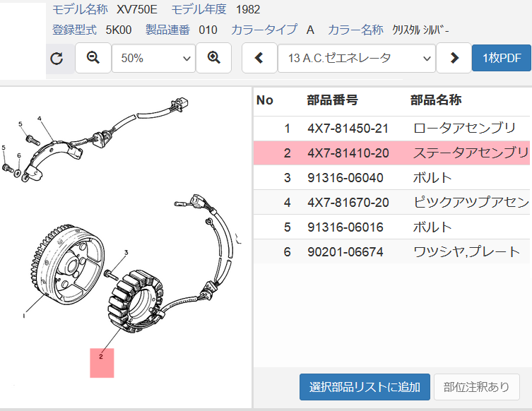The width and height of the screenshot is (532, 411).
Task: Go to previous diagram page arrow
Action: tap(259, 58)
